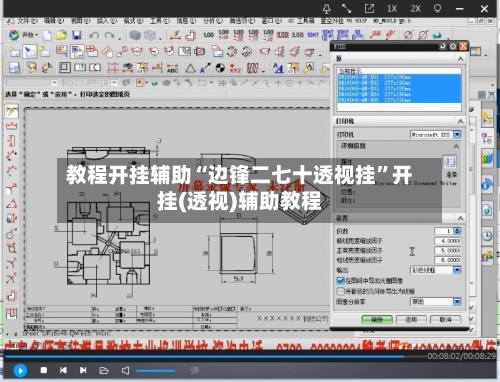The width and height of the screenshot is (500, 382).
Task: Open the Start dropdown in NX toolbar
Action: click(23, 35)
